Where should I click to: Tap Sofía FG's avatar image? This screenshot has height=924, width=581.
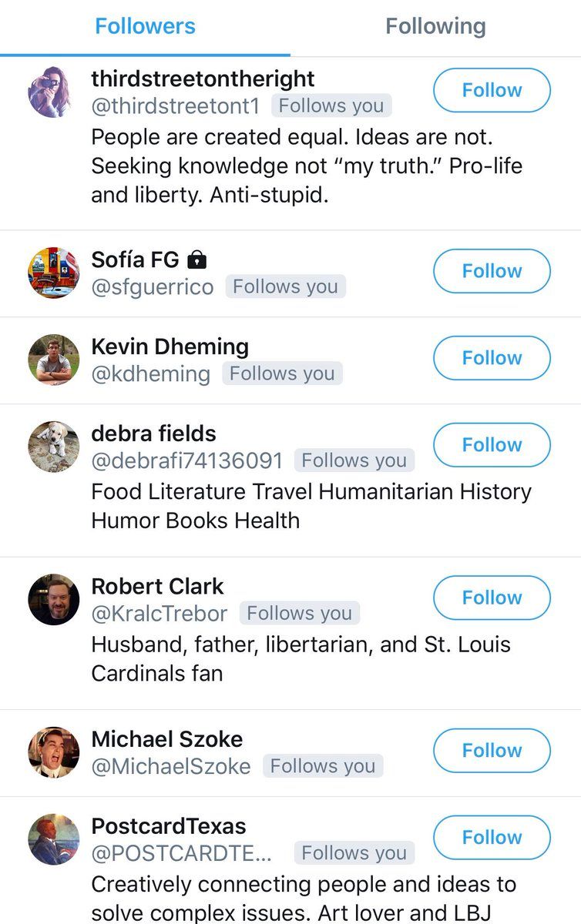(54, 273)
